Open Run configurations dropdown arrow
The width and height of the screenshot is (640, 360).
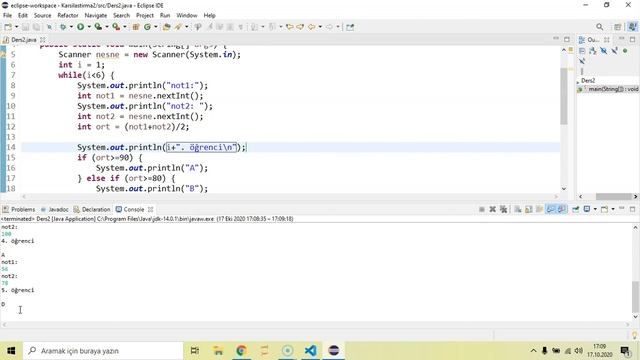89,27
